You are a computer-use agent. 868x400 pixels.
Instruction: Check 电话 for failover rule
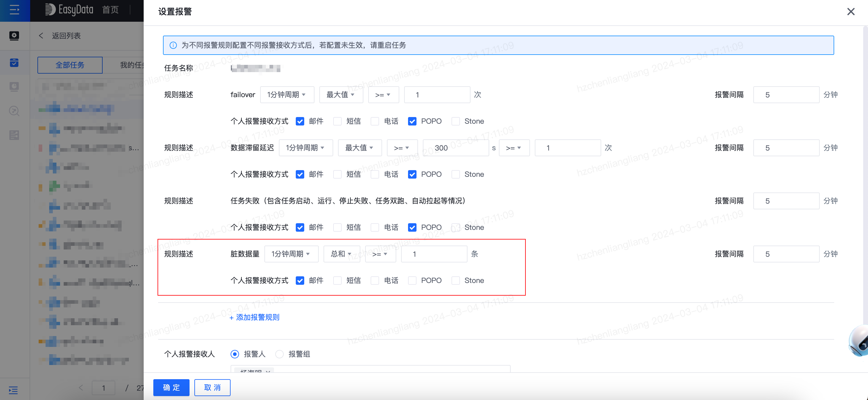point(375,122)
